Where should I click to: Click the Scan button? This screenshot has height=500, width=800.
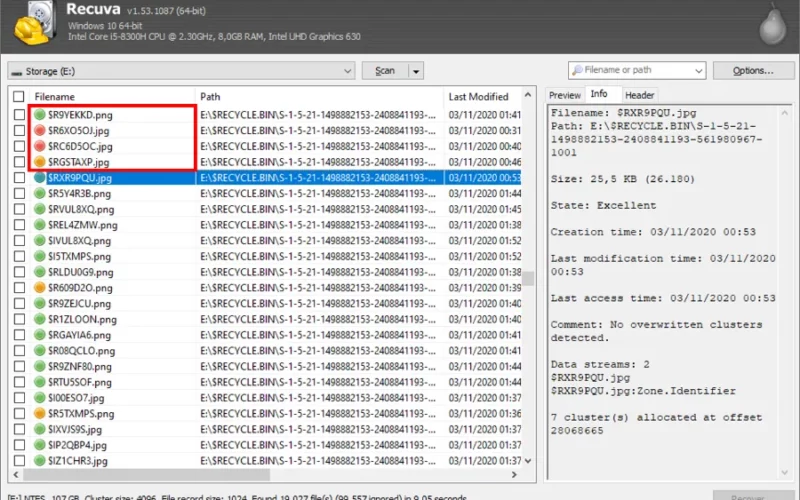click(x=385, y=71)
